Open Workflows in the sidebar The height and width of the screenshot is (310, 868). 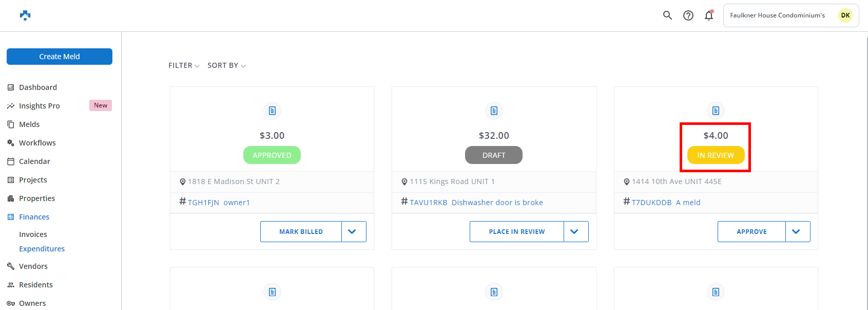(x=37, y=143)
